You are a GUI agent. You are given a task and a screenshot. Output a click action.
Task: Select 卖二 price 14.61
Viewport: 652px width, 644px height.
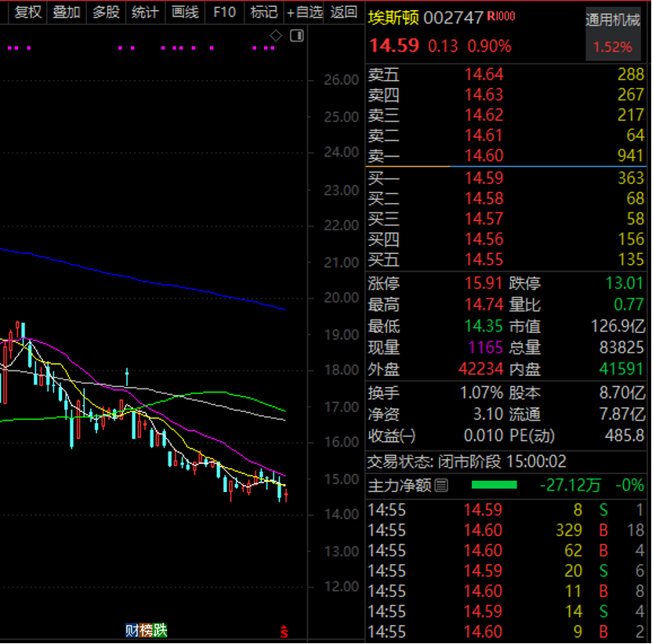coord(484,136)
